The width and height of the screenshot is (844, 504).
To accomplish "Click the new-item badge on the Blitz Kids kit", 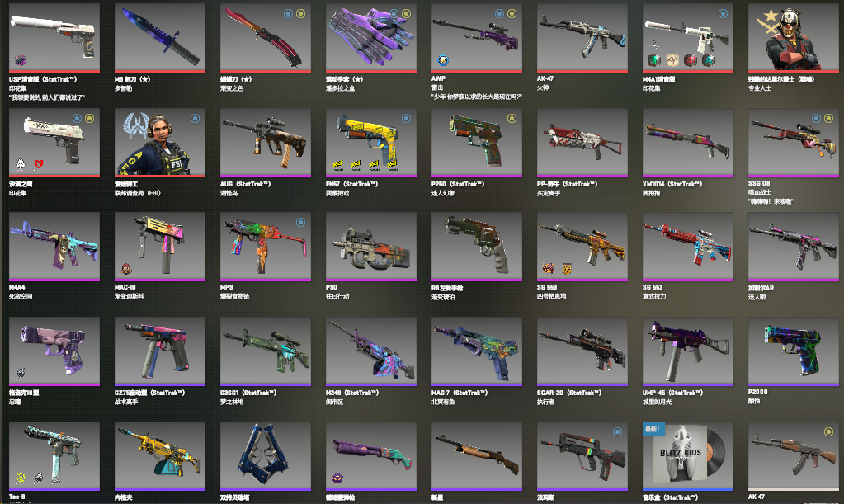I will [653, 429].
